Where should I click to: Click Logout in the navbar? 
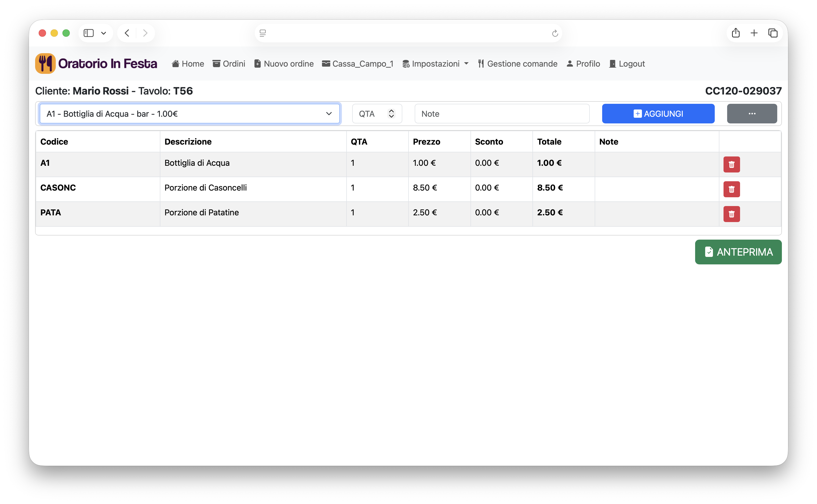627,64
